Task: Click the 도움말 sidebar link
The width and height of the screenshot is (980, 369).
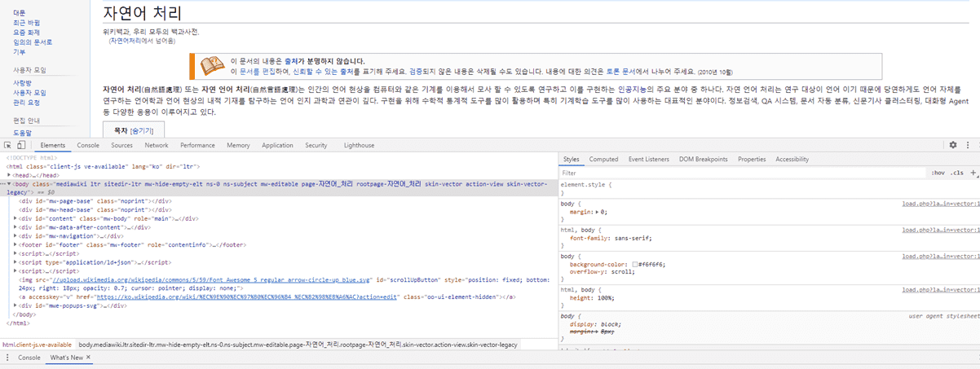Action: coord(22,132)
